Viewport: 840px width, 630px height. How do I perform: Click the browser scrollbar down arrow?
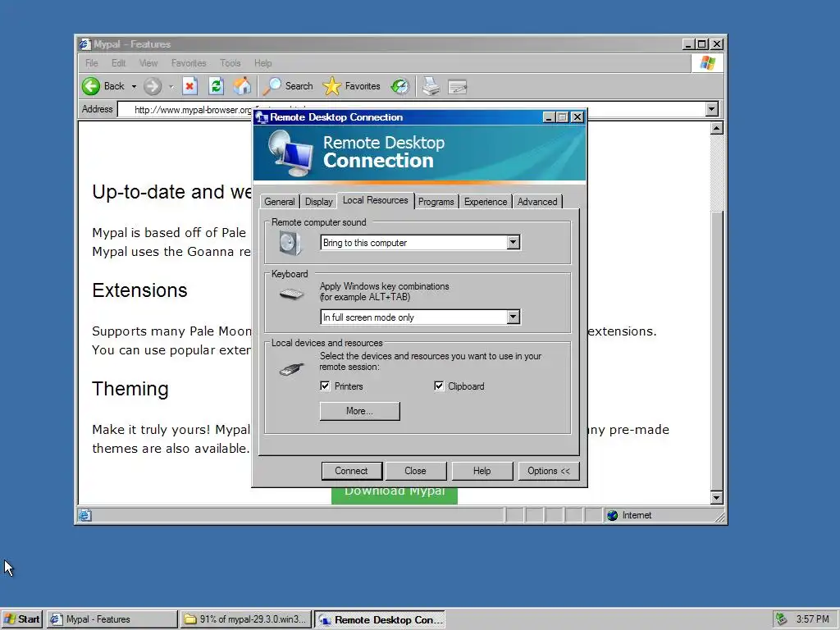click(717, 498)
